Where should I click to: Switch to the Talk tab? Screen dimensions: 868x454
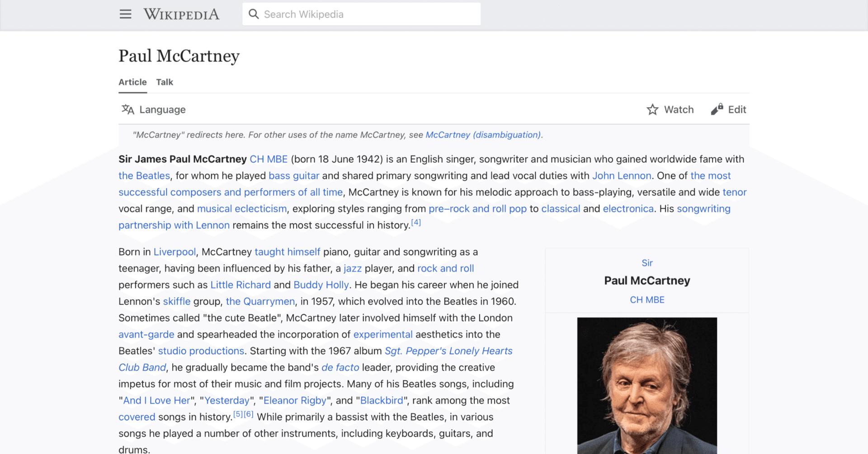[x=164, y=82]
